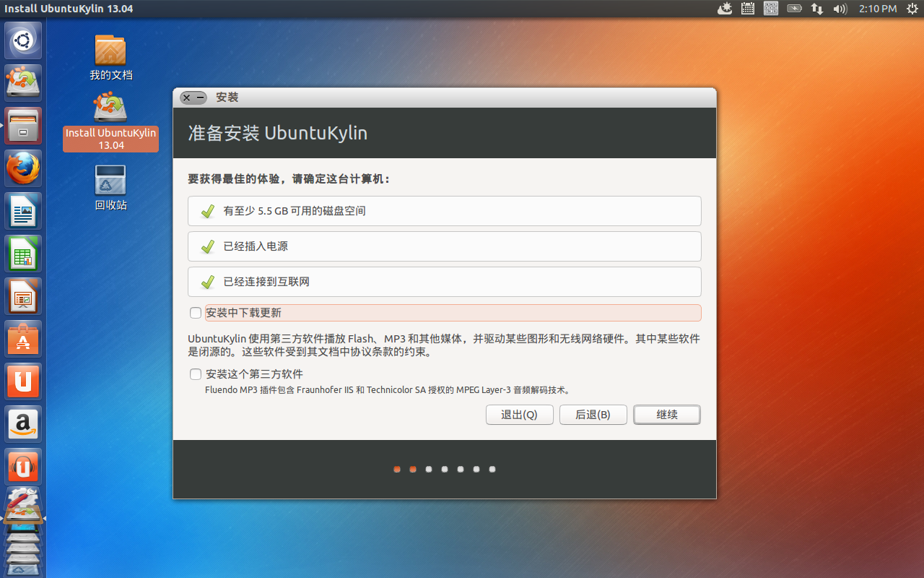Open the battery indicator menu
The height and width of the screenshot is (578, 924).
tap(794, 9)
